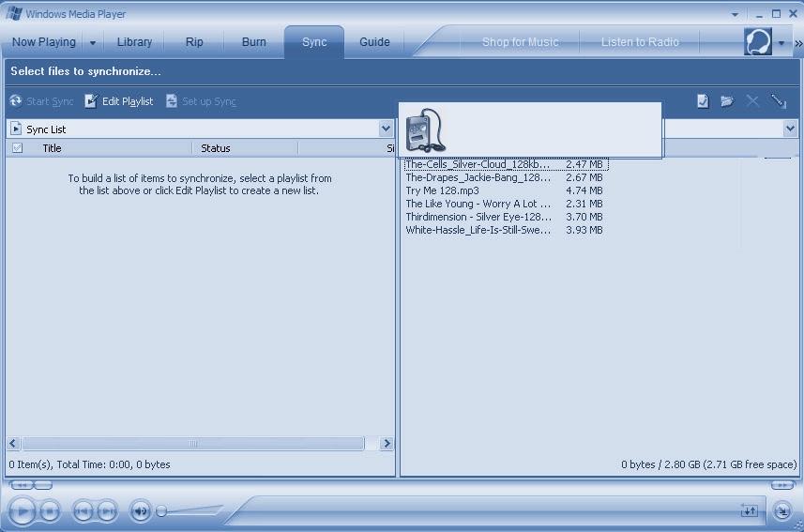Click the 4.74 MB size value
Screen dimensions: 804x532
tap(584, 190)
